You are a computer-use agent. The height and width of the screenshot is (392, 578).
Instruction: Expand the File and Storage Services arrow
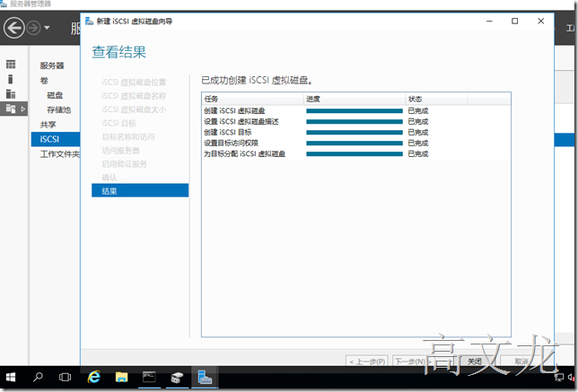point(22,109)
